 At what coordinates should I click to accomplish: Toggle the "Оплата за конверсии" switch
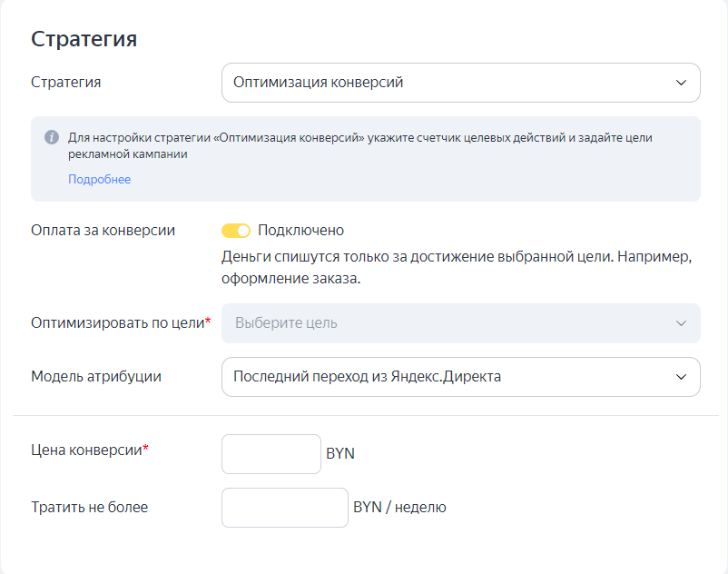coord(236,231)
